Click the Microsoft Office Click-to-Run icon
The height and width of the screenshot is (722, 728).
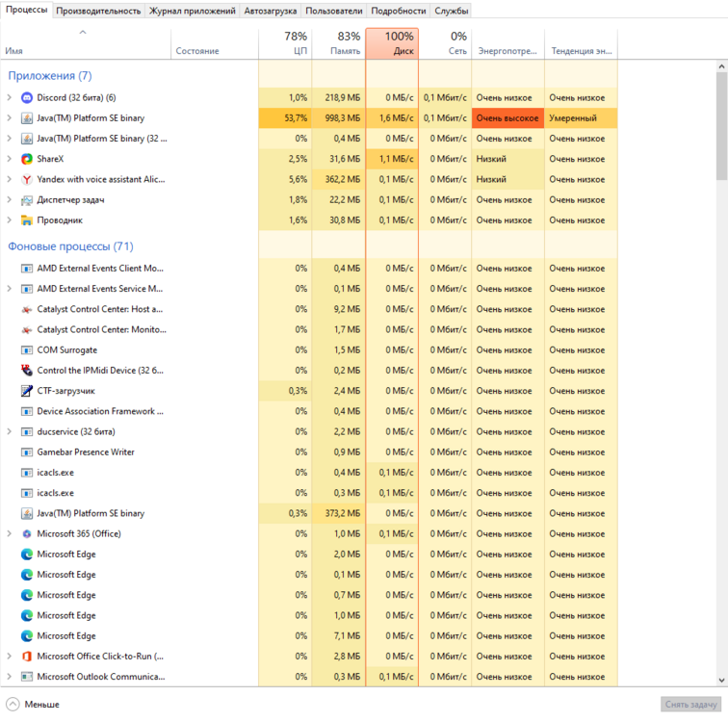click(27, 657)
